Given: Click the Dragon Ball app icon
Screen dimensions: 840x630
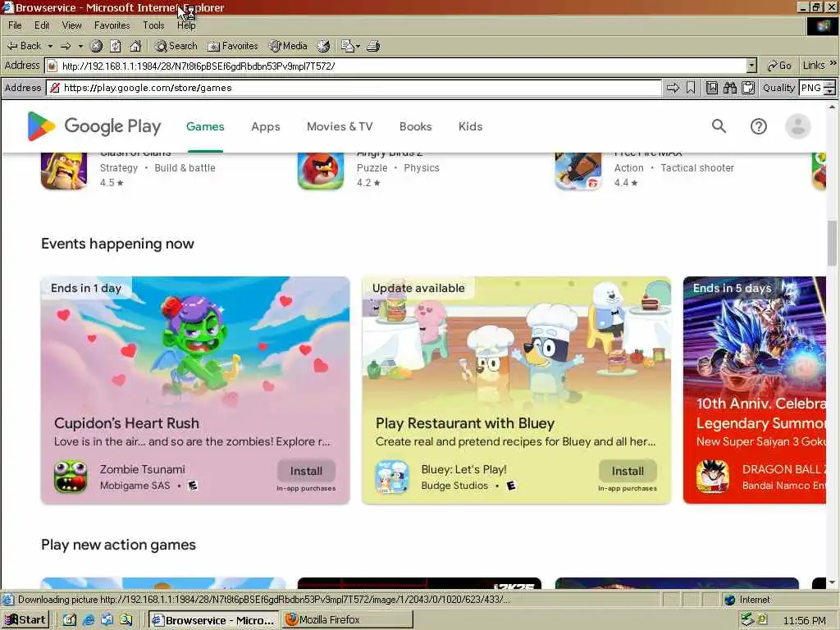Looking at the screenshot, I should click(x=713, y=477).
